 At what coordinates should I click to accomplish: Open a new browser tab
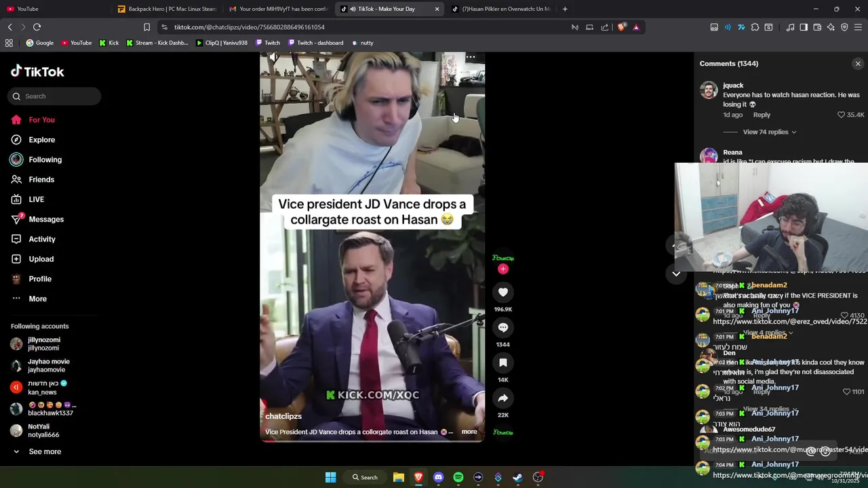point(565,9)
